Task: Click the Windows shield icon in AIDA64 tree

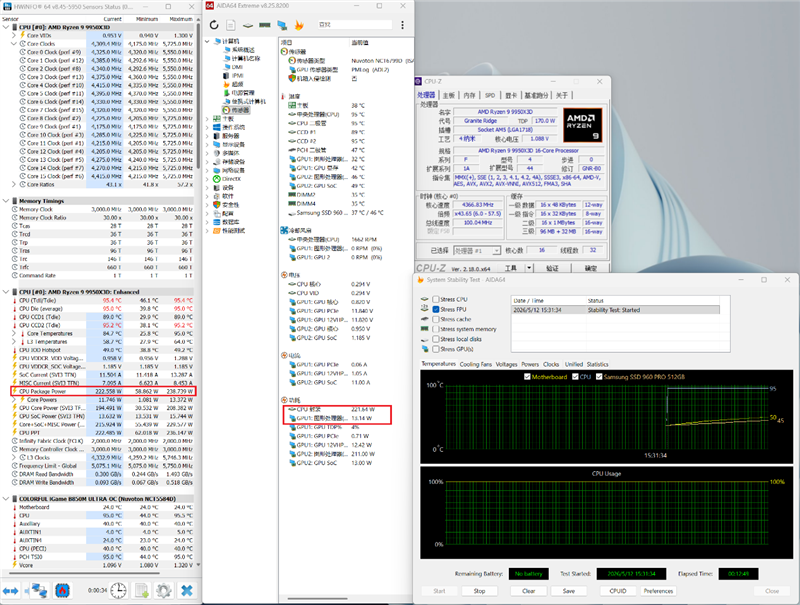Action: (217, 205)
